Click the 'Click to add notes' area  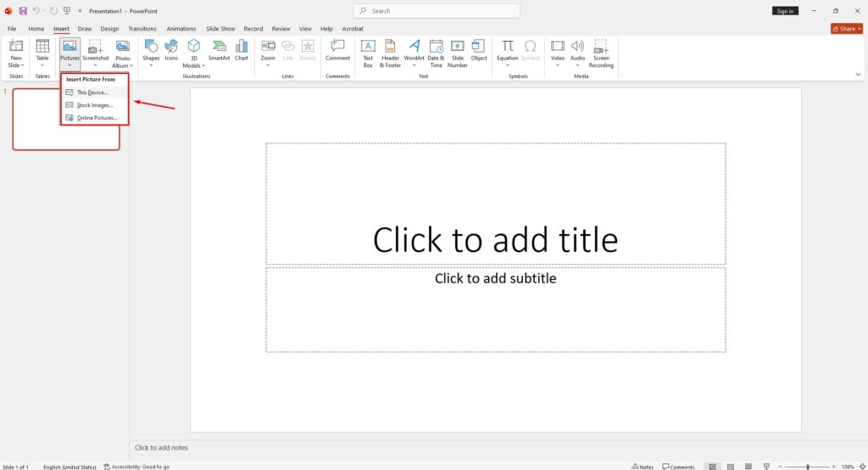(x=161, y=447)
